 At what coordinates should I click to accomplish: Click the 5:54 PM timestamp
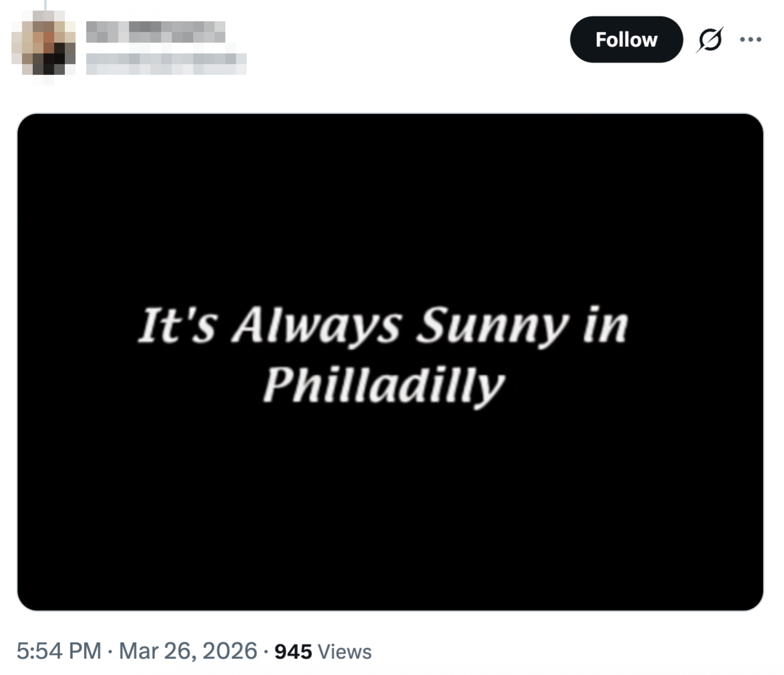(x=59, y=651)
